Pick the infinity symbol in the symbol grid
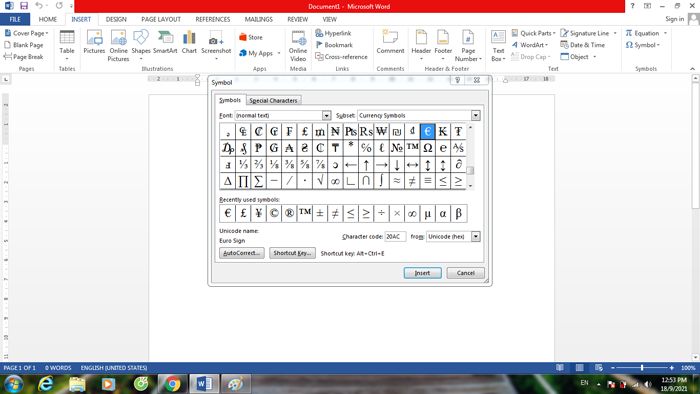Screen dimensions: 700x394 coord(335,181)
